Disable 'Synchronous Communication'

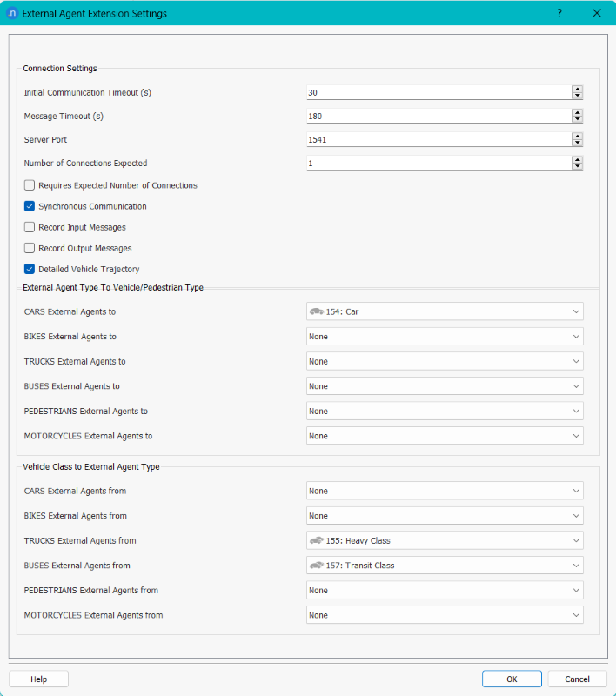(29, 206)
